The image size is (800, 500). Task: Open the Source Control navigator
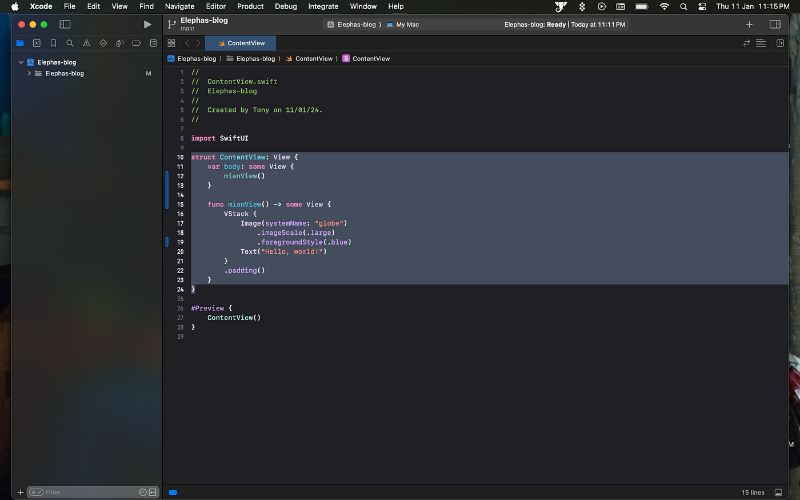[36, 43]
